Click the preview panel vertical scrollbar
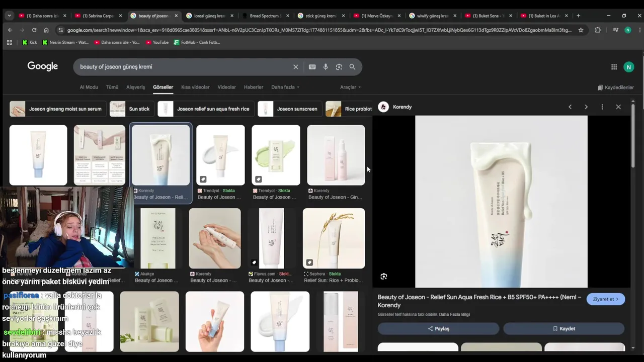 click(632, 136)
